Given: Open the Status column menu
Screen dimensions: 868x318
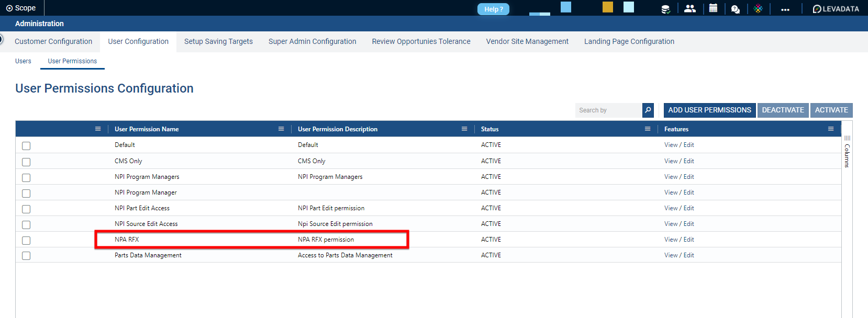Looking at the screenshot, I should [x=648, y=129].
